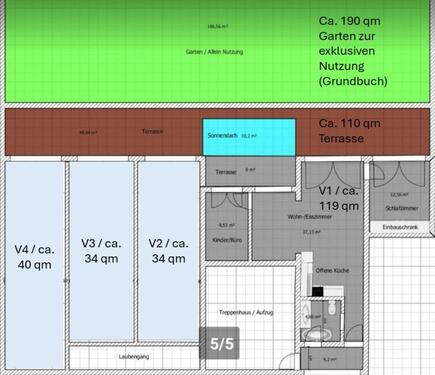Select the 'V3 / ca. 34 qm' unit label
The image size is (435, 375).
(x=101, y=251)
